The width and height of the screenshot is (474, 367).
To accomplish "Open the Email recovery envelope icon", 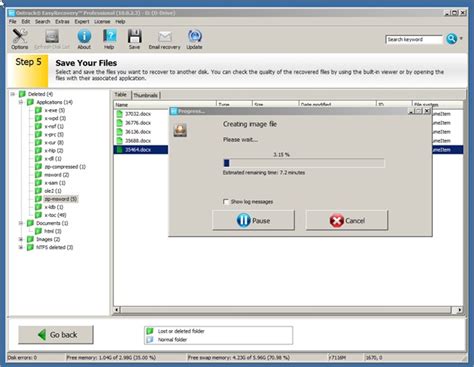I will [164, 37].
